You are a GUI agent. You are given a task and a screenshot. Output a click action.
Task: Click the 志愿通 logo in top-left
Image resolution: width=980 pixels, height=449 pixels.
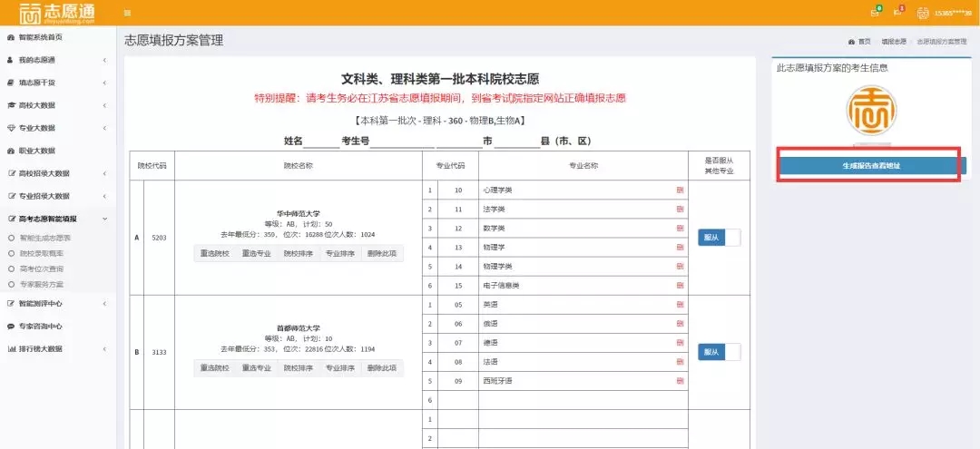[x=56, y=13]
